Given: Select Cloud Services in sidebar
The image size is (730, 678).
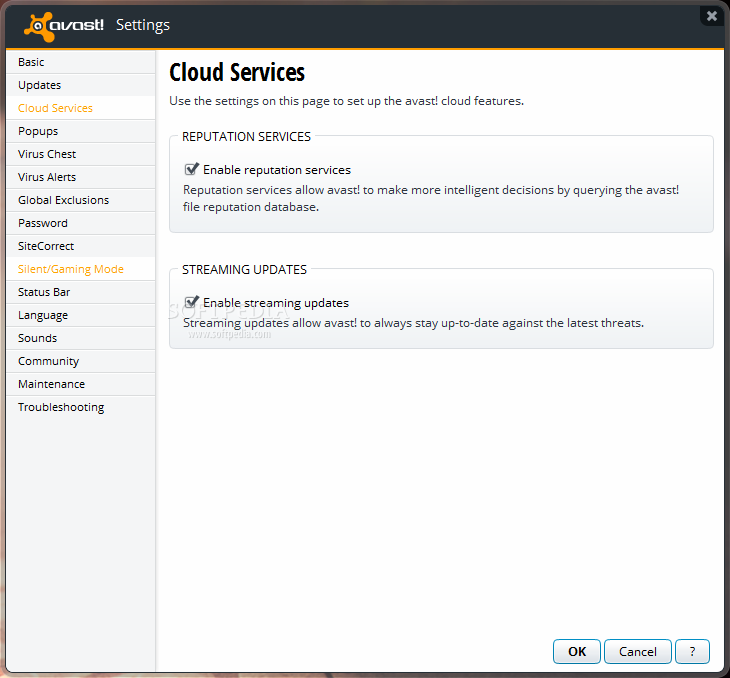Looking at the screenshot, I should 81,108.
